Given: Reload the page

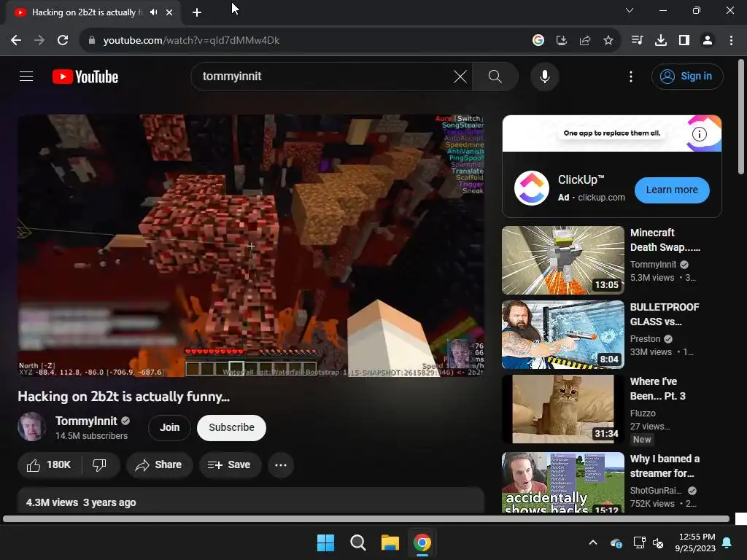Looking at the screenshot, I should [63, 41].
